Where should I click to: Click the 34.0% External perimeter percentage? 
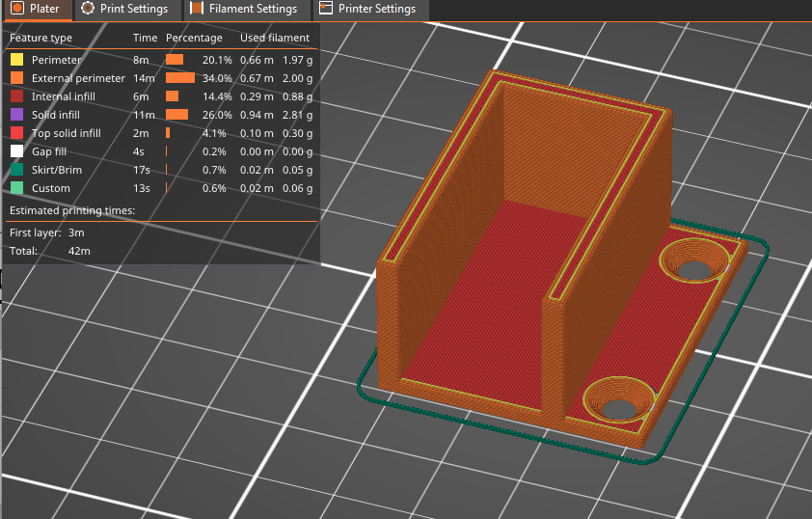217,78
